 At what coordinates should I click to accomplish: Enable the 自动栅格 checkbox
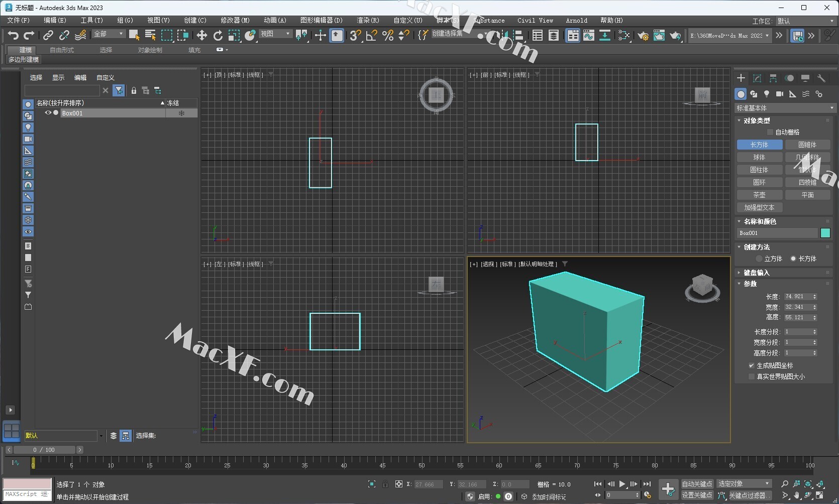click(770, 132)
